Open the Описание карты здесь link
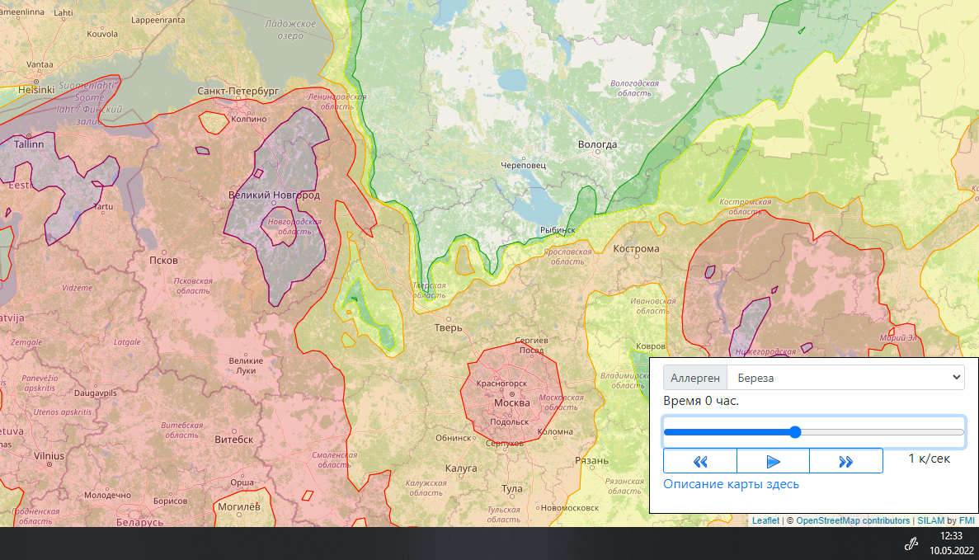The image size is (979, 560). pos(731,484)
